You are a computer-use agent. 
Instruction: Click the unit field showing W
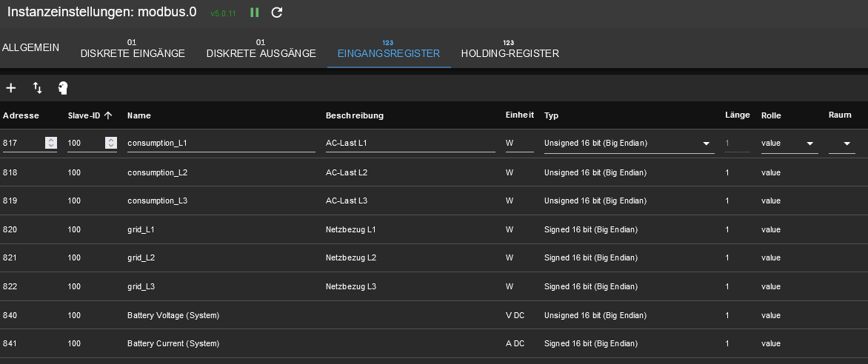click(x=518, y=143)
